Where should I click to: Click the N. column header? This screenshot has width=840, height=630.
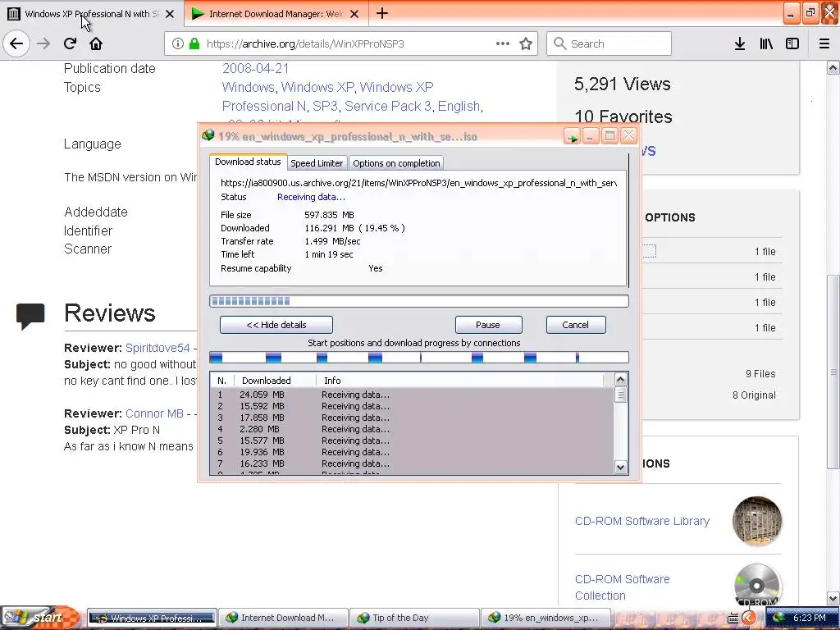click(221, 381)
